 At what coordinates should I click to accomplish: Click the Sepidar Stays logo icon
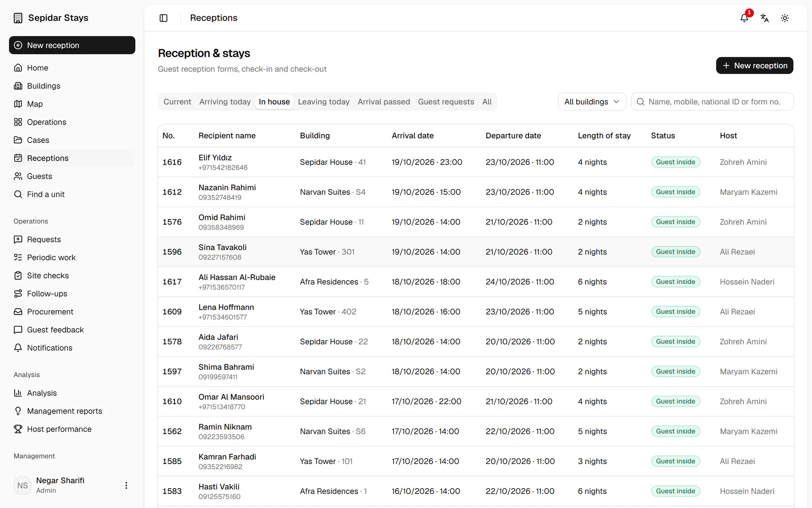point(18,18)
